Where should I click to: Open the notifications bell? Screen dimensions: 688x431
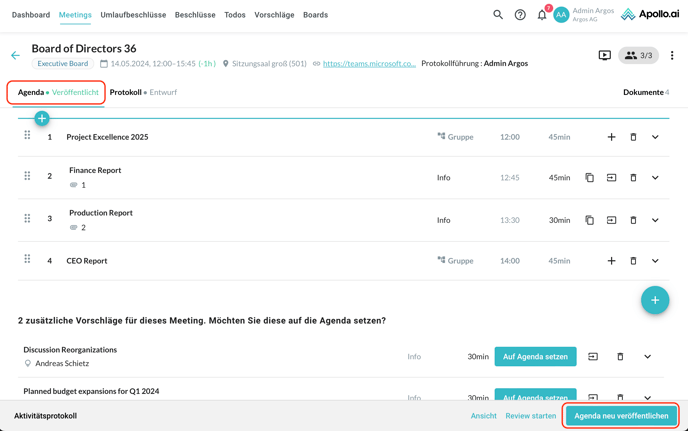542,15
